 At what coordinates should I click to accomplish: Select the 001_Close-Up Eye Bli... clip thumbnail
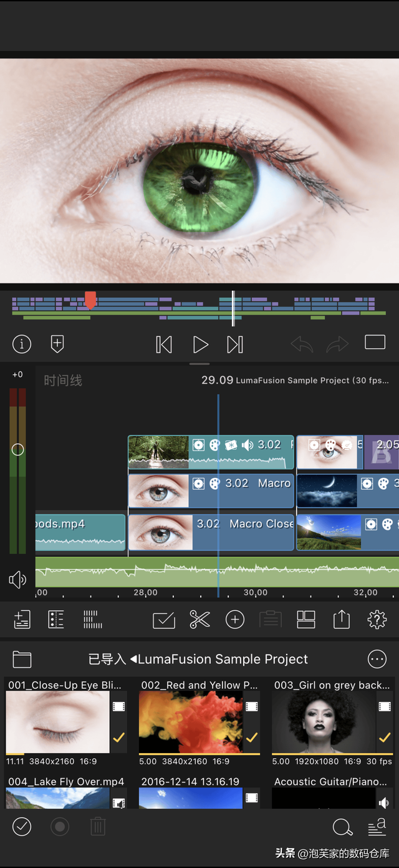pyautogui.click(x=58, y=722)
